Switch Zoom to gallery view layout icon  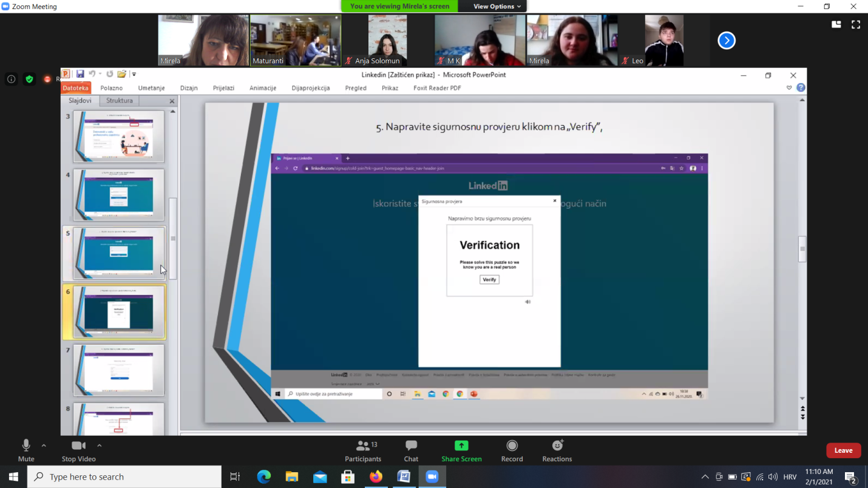836,24
